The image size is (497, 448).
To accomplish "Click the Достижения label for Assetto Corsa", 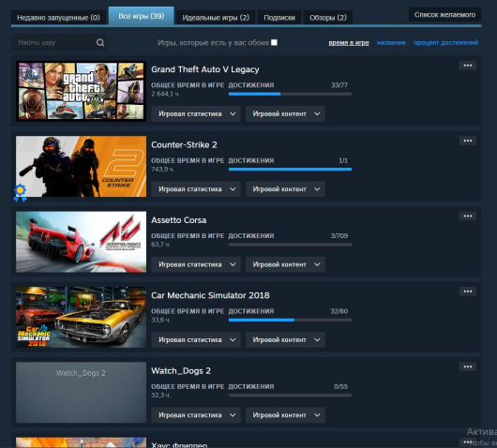I will [x=251, y=236].
